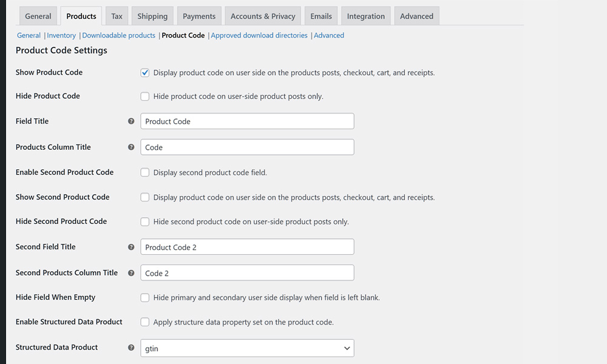Select the Products settings tab
The height and width of the screenshot is (364, 607).
tap(81, 16)
